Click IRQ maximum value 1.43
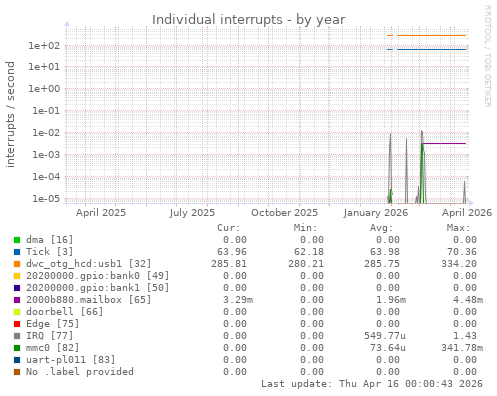The image size is (497, 396). click(465, 336)
